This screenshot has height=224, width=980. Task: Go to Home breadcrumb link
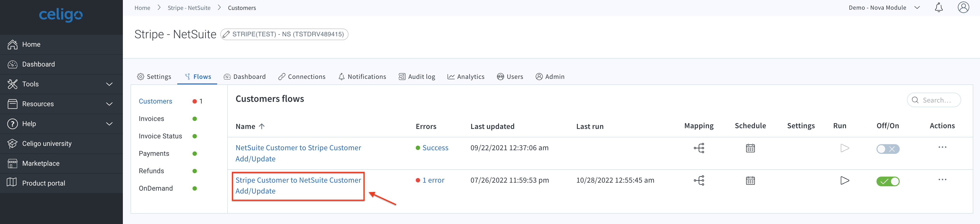click(142, 7)
